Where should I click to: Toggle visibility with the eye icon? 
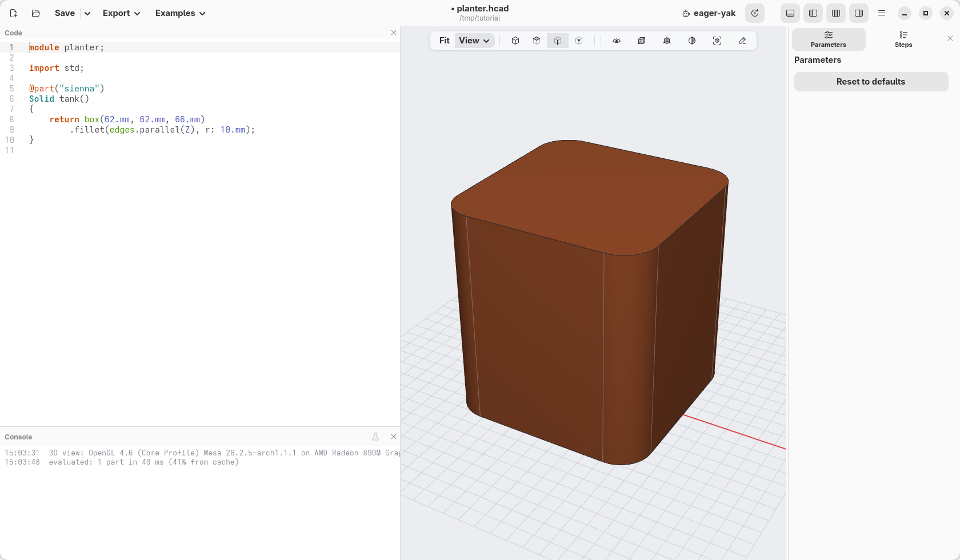[617, 41]
